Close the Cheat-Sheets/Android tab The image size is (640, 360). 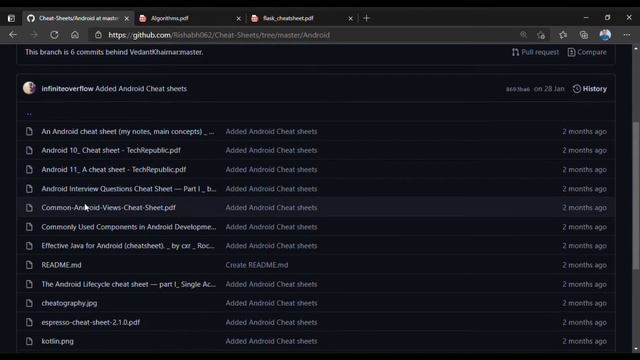tap(127, 18)
